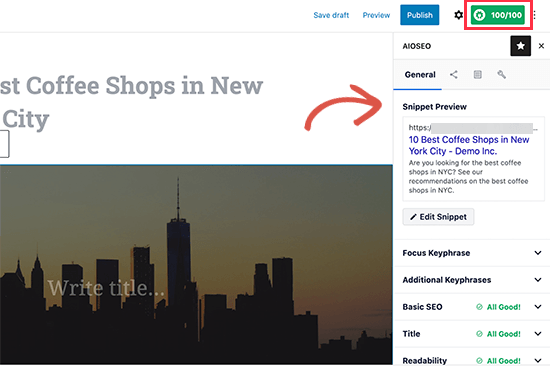
Task: Open the Schema tab icon
Action: pyautogui.click(x=477, y=74)
